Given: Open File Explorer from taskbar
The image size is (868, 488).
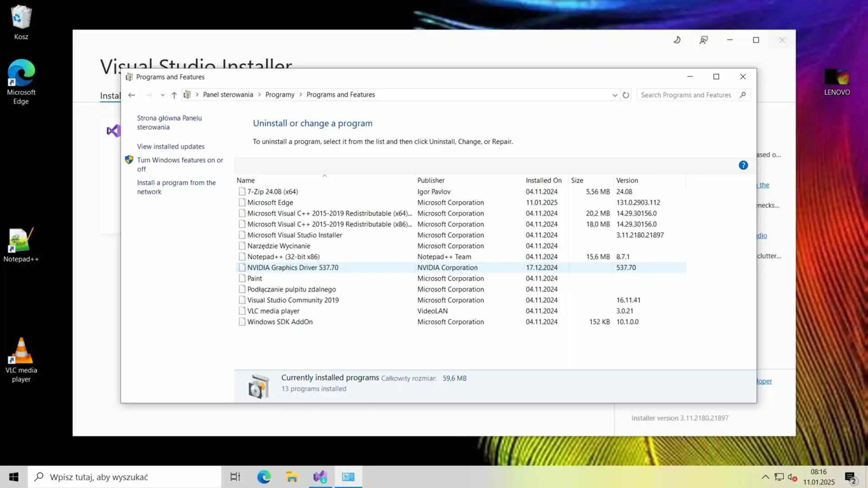Looking at the screenshot, I should [x=292, y=477].
